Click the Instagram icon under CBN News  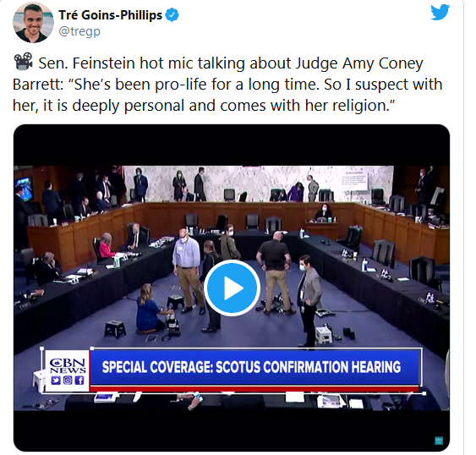click(x=68, y=381)
